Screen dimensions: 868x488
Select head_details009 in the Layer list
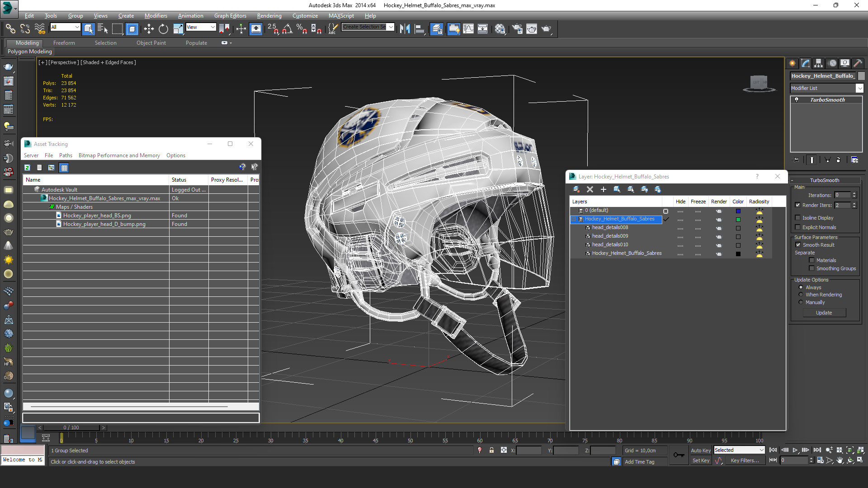point(610,236)
